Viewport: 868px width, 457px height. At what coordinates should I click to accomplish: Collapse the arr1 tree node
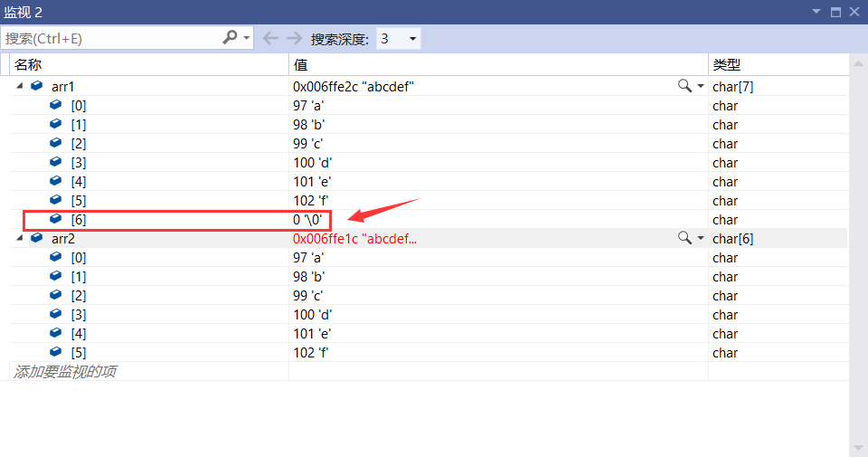20,86
